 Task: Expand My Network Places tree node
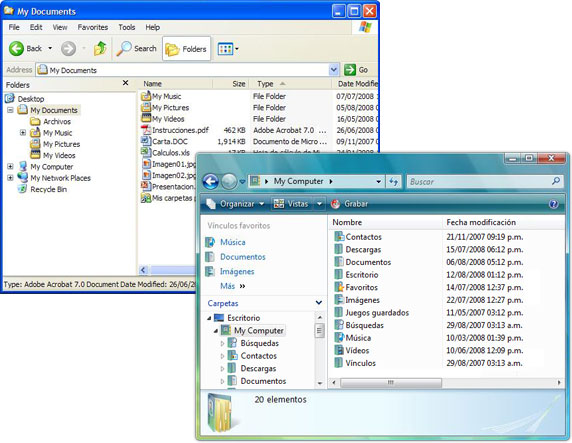[x=10, y=178]
